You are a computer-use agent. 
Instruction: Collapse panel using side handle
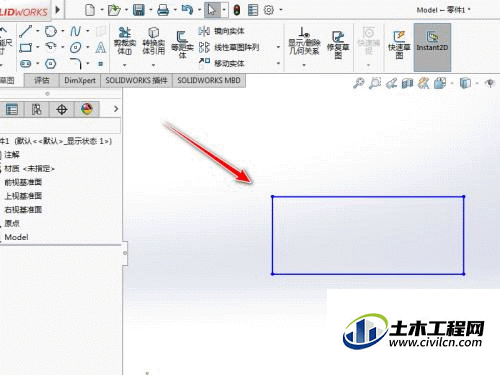[125, 253]
